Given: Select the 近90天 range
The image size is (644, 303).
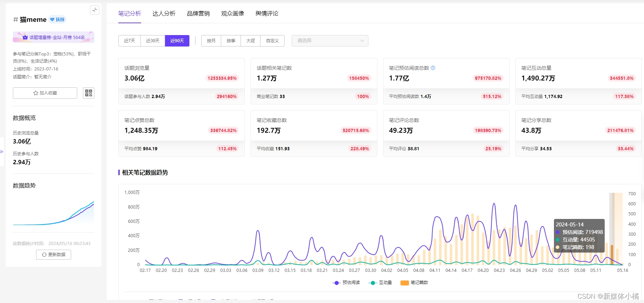Looking at the screenshot, I should (x=177, y=41).
